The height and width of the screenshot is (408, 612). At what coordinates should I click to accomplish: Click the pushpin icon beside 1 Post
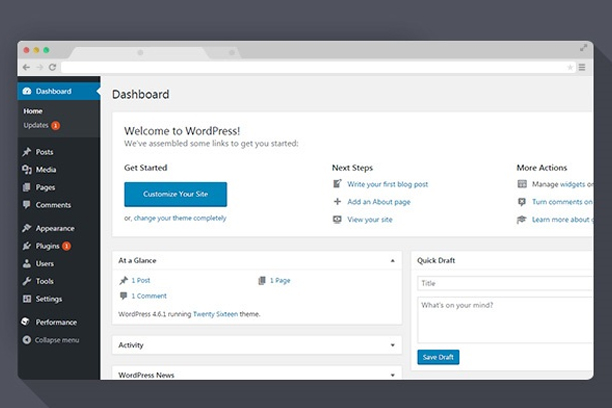point(124,280)
